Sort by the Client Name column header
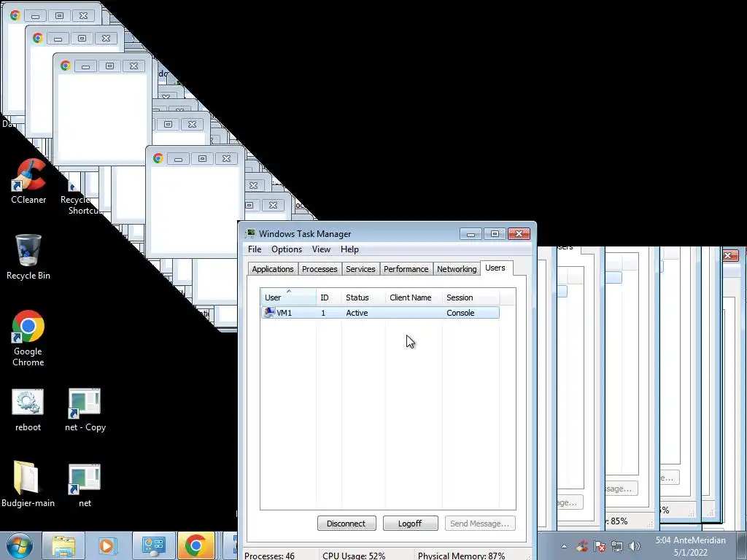 (414, 297)
